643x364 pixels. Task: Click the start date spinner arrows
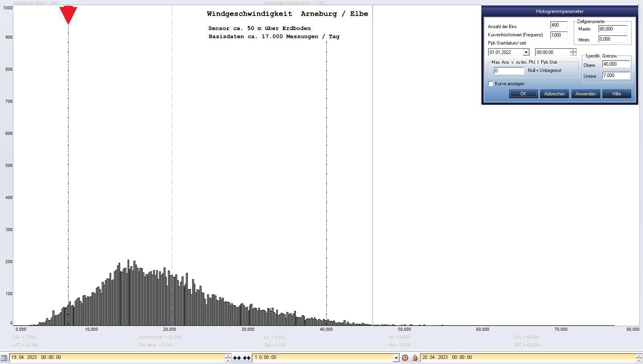click(228, 358)
